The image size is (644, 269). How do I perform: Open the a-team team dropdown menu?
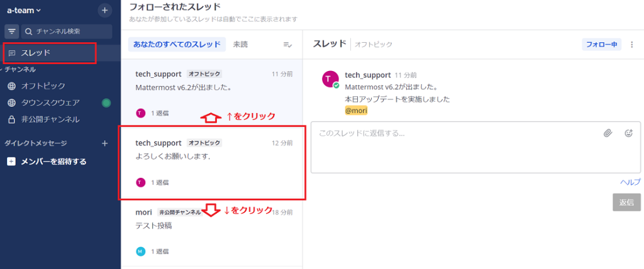point(24,10)
